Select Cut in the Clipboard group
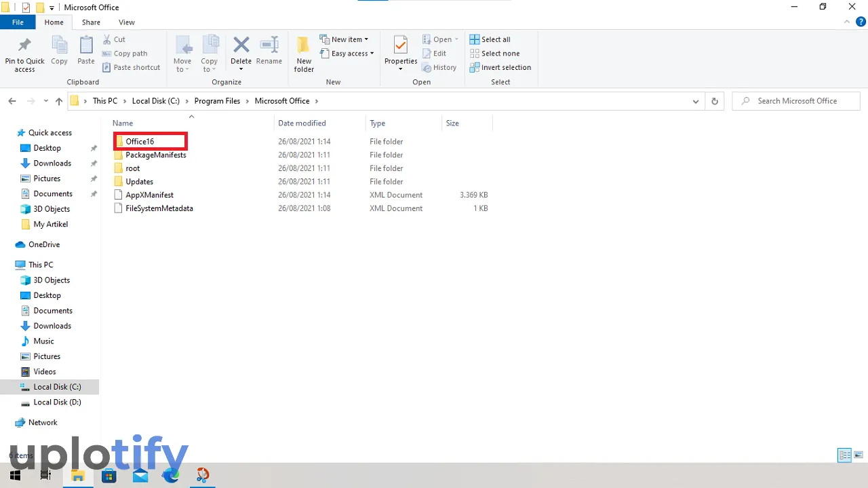 114,39
